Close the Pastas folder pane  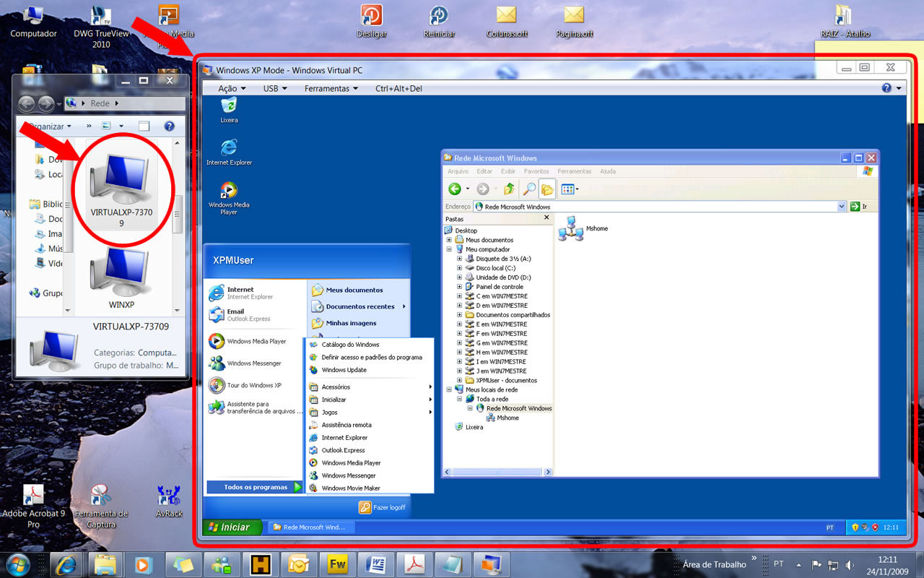(x=546, y=217)
